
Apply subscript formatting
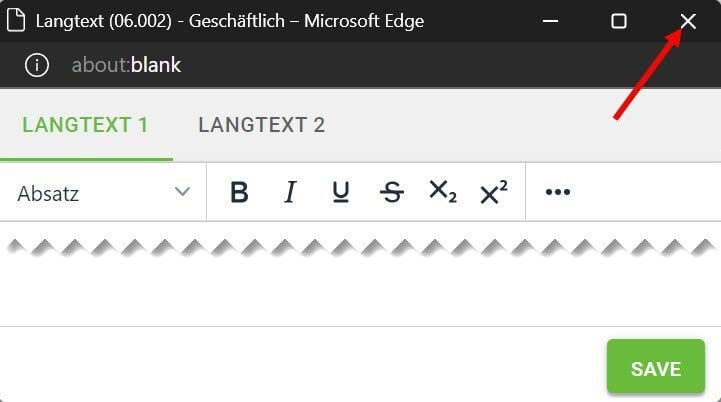[x=442, y=192]
